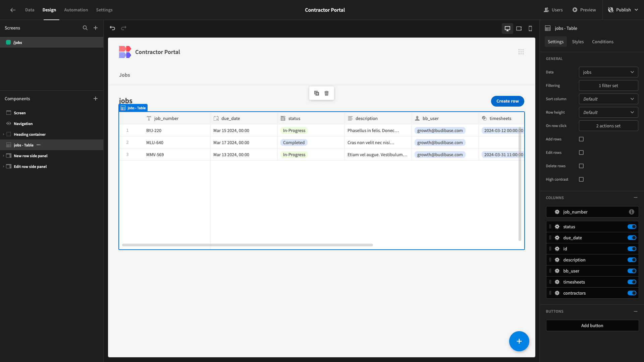The image size is (644, 362).
Task: Open the Data source dropdown showing jobs
Action: [608, 72]
